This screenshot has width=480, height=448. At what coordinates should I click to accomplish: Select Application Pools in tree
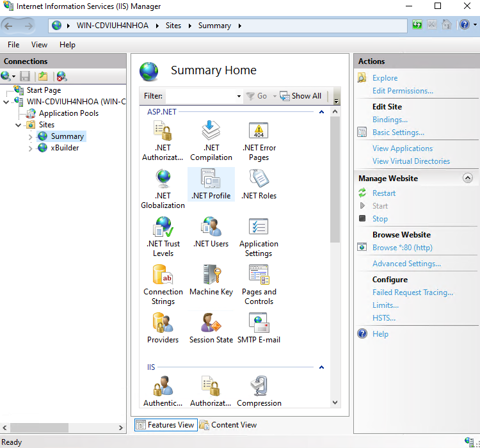68,114
